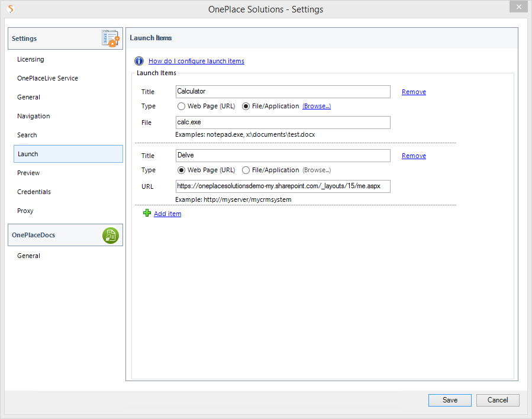Image resolution: width=532 pixels, height=419 pixels.
Task: Click the Delve title field
Action: pyautogui.click(x=283, y=156)
